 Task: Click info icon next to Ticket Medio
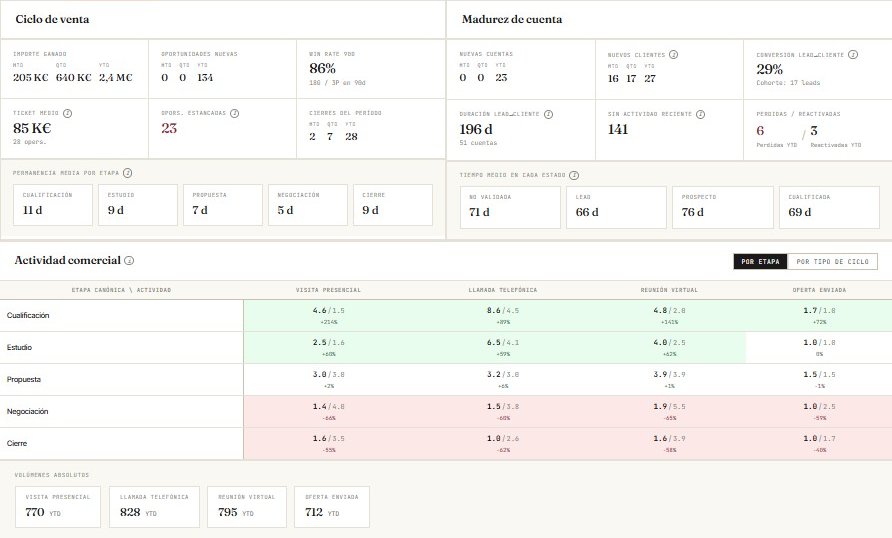click(67, 113)
